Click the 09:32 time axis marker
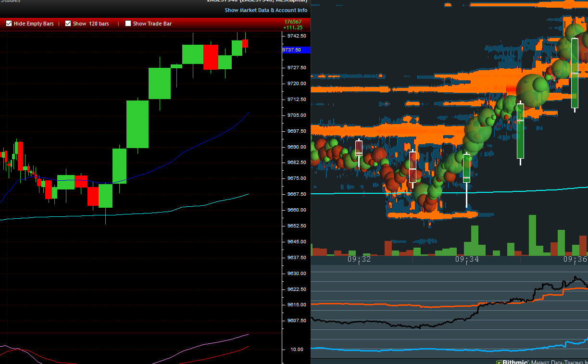This screenshot has width=588, height=364. [359, 259]
